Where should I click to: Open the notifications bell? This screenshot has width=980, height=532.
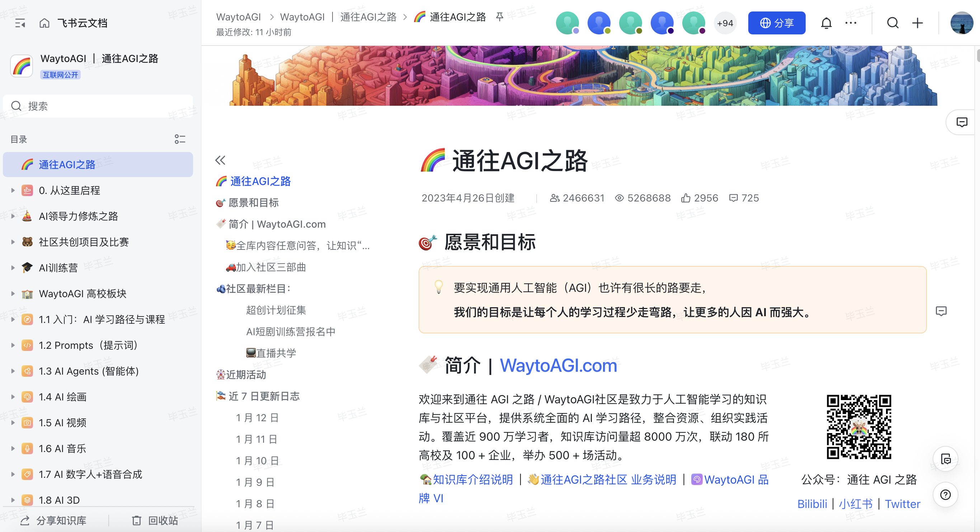coord(826,23)
